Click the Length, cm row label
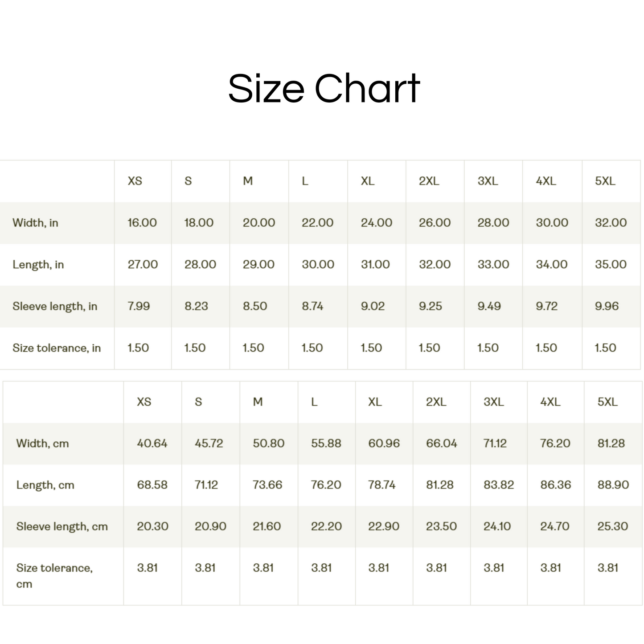Image resolution: width=644 pixels, height=644 pixels. click(45, 485)
